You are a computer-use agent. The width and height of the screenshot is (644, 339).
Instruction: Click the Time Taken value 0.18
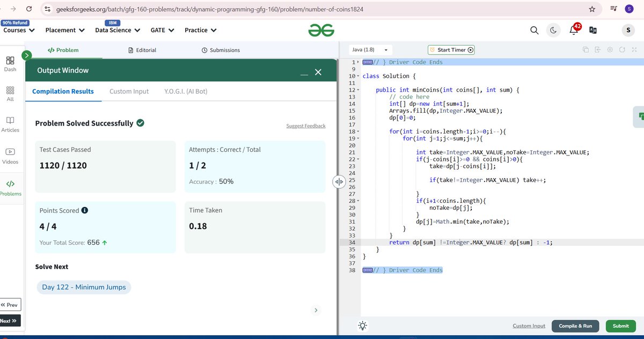[197, 226]
